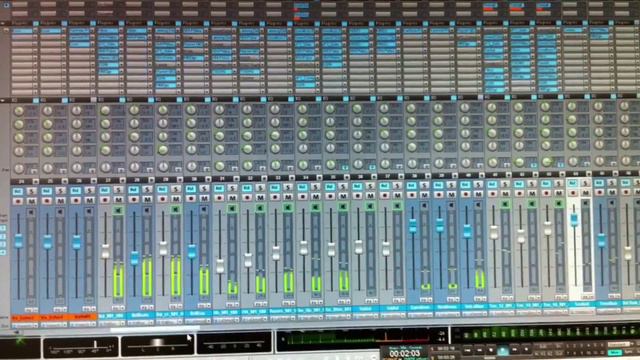Arm record on the white highlighted channel
This screenshot has width=640, height=360.
tap(573, 193)
